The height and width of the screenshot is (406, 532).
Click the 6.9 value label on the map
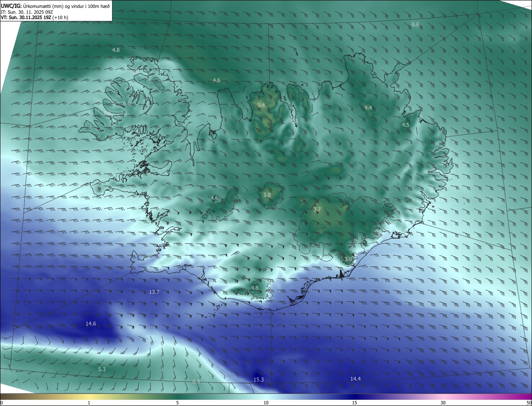coord(196,381)
